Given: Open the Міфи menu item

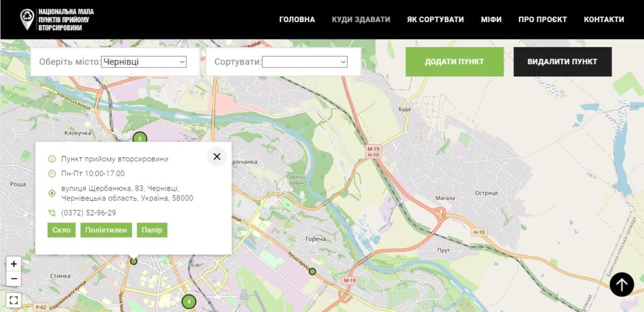Looking at the screenshot, I should coord(491,19).
